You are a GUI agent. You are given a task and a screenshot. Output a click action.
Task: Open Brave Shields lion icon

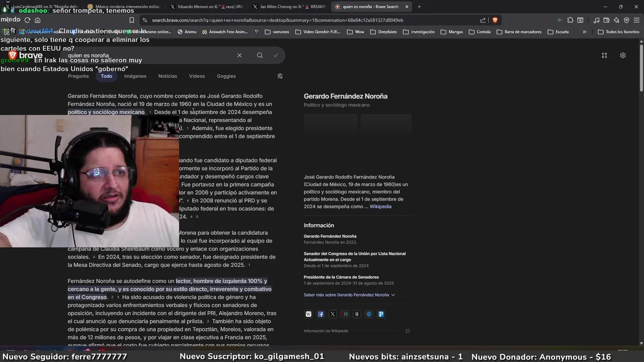[x=495, y=20]
